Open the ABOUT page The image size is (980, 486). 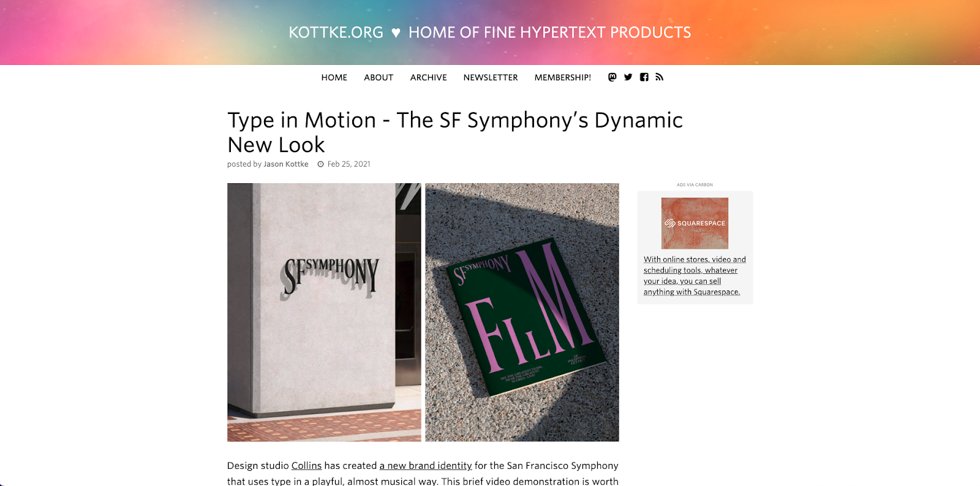(x=379, y=77)
